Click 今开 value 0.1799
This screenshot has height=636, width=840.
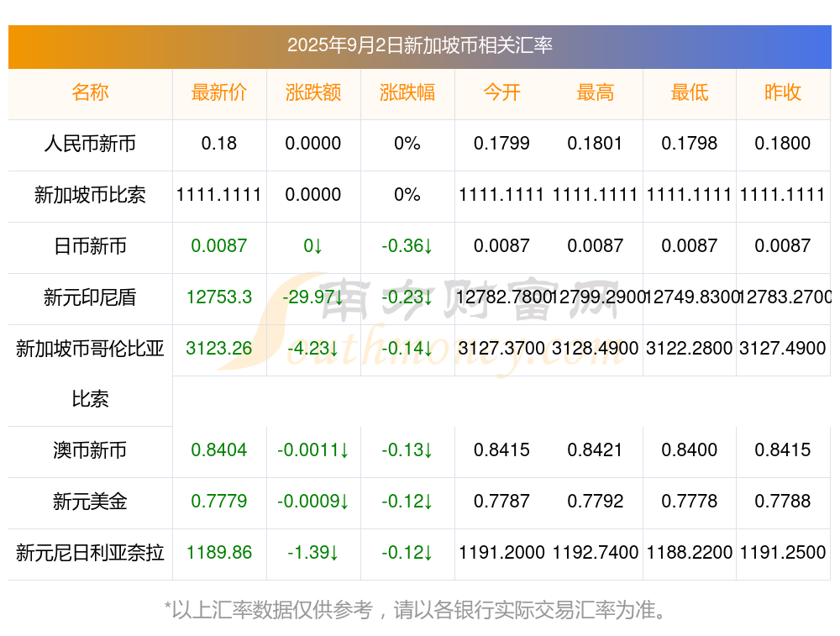coord(501,144)
